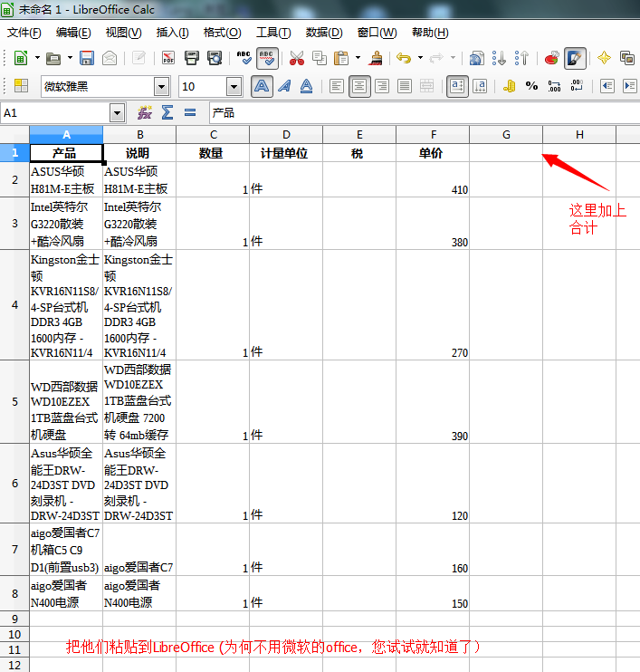The image size is (640, 672).
Task: Toggle center horizontal alignment
Action: pos(359,86)
